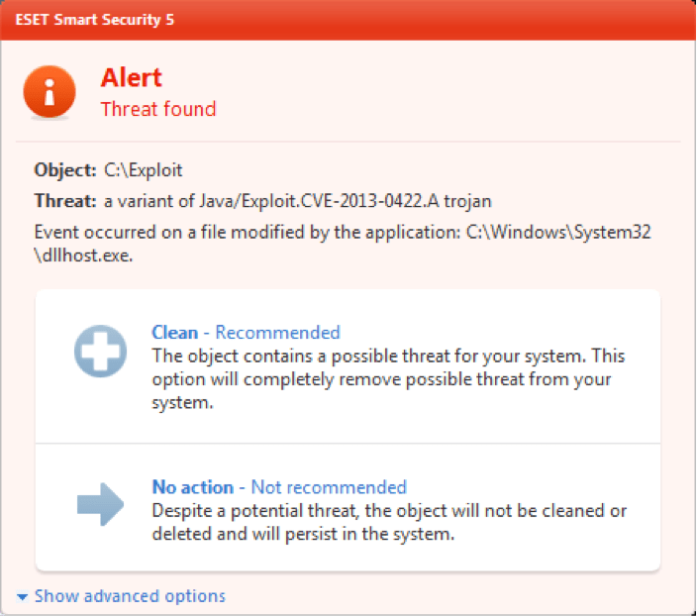Open the "Show advanced options" text link
Viewport: 697px width, 616px height.
tap(130, 596)
